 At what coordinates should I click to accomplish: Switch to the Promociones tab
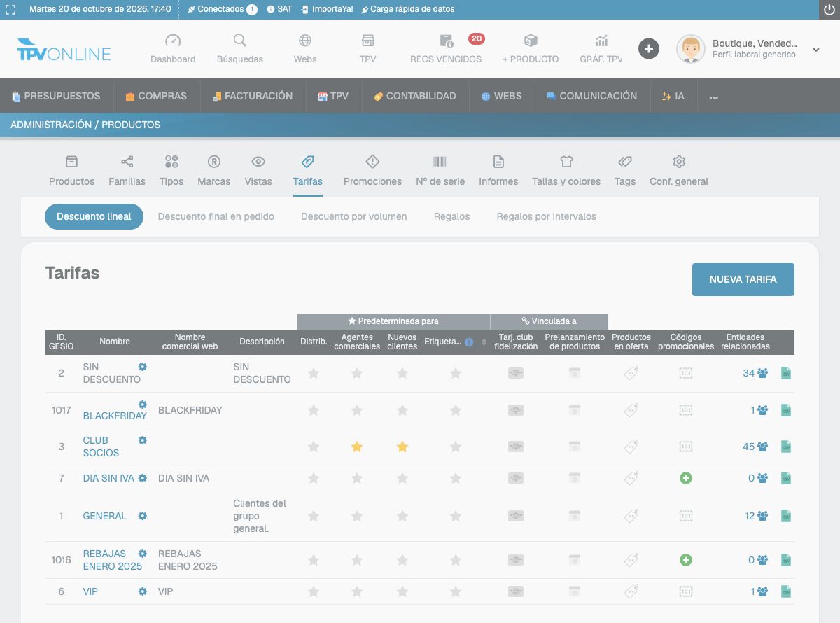[x=372, y=170]
